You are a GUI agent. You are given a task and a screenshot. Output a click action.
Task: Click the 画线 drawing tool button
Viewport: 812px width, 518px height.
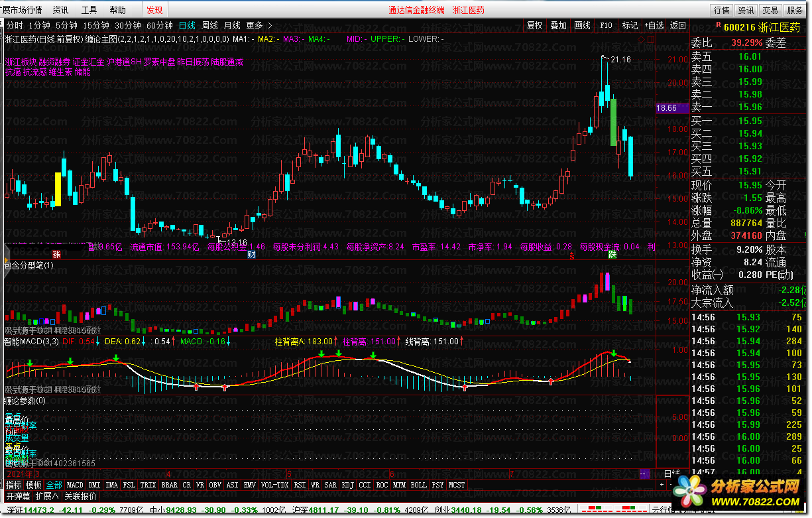point(583,26)
